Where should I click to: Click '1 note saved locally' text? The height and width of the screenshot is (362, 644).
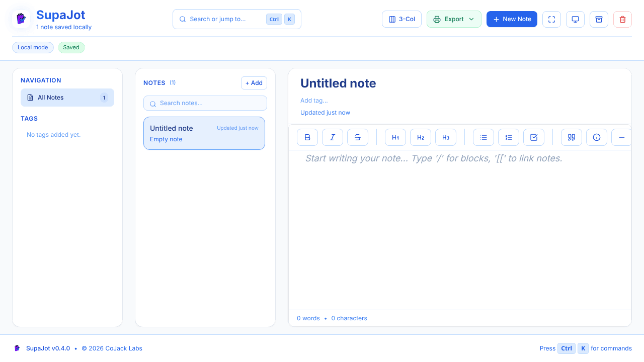tap(64, 27)
